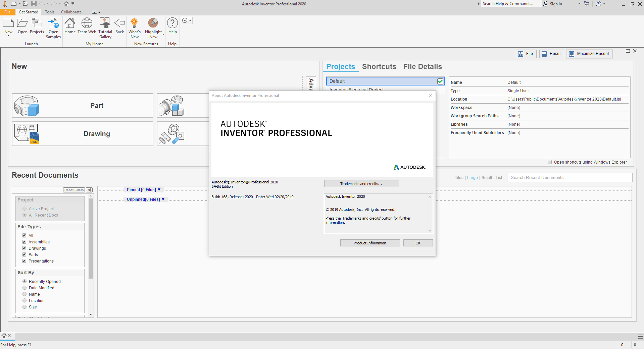Viewport: 644px width, 349px height.
Task: Click Product Information button
Action: (x=370, y=243)
